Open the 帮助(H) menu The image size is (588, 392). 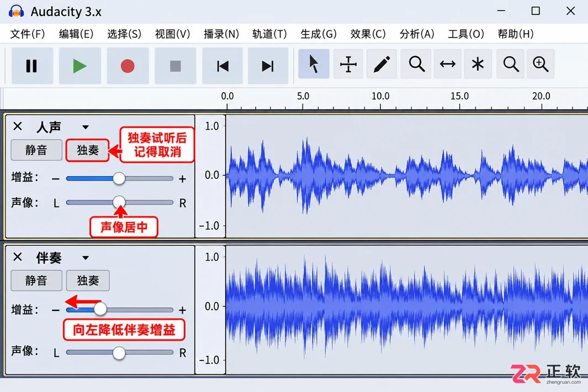[516, 34]
